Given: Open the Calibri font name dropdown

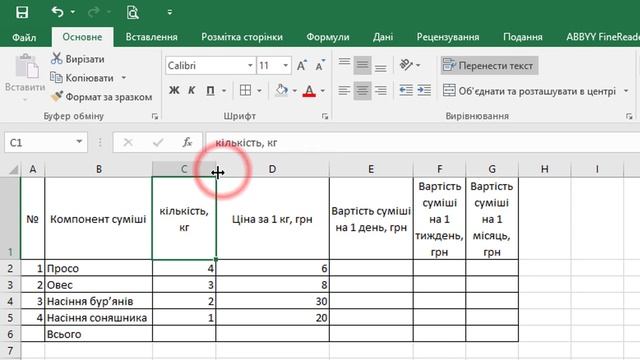Looking at the screenshot, I should pos(250,65).
